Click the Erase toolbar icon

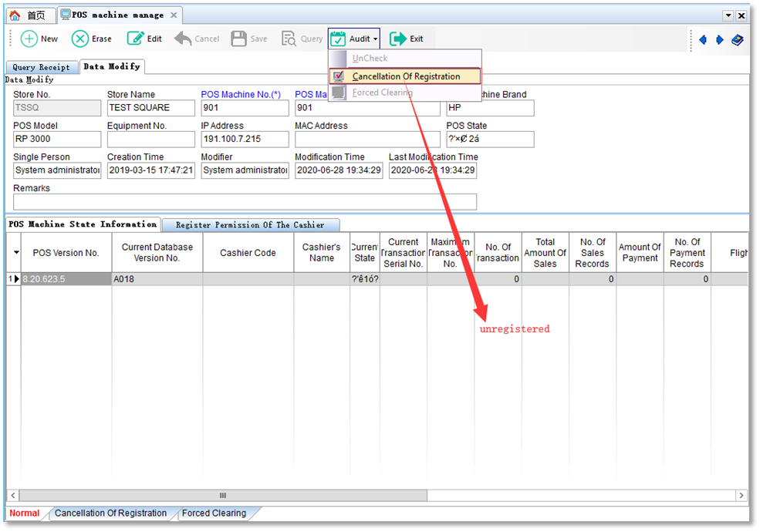click(80, 39)
